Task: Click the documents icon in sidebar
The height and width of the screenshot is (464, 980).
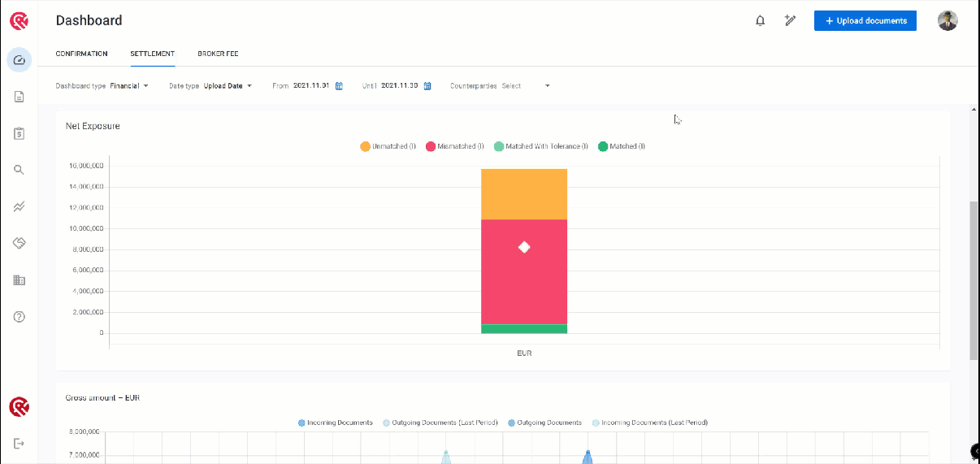Action: coord(20,97)
